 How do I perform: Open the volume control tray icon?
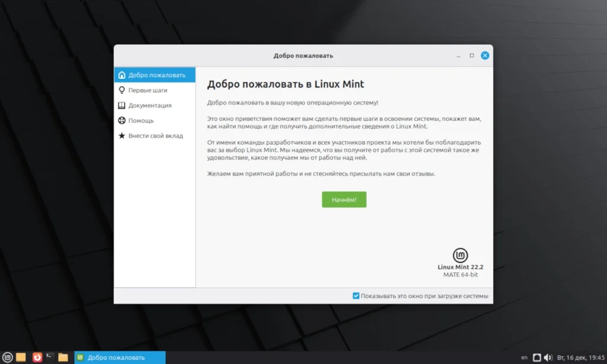[548, 357]
